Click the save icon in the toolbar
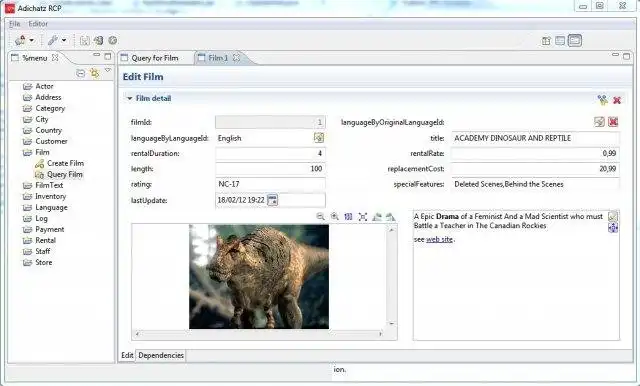 click(x=84, y=40)
